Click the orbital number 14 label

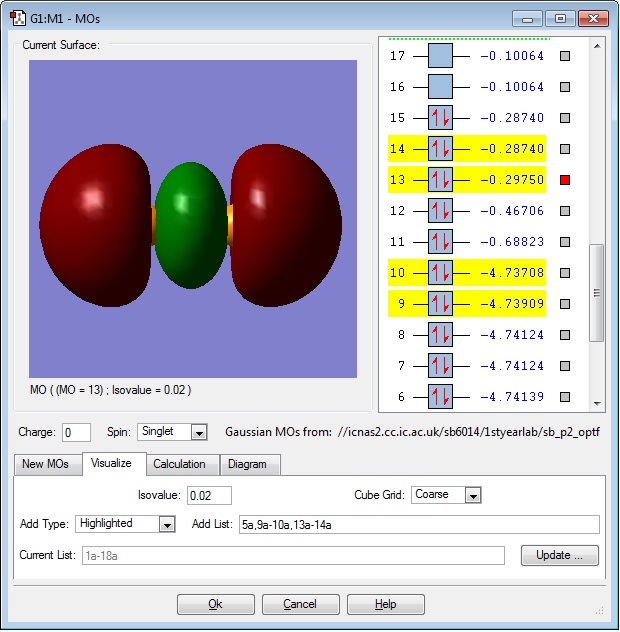(397, 149)
